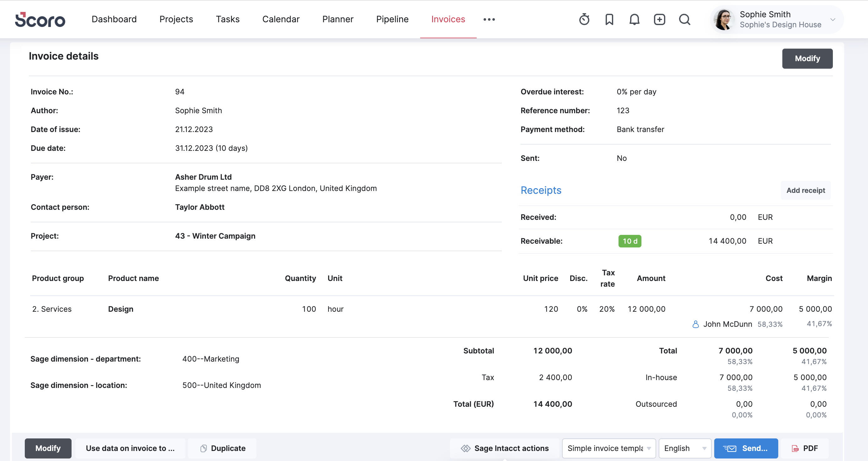The width and height of the screenshot is (868, 461).
Task: Open the English language dropdown
Action: click(x=685, y=448)
